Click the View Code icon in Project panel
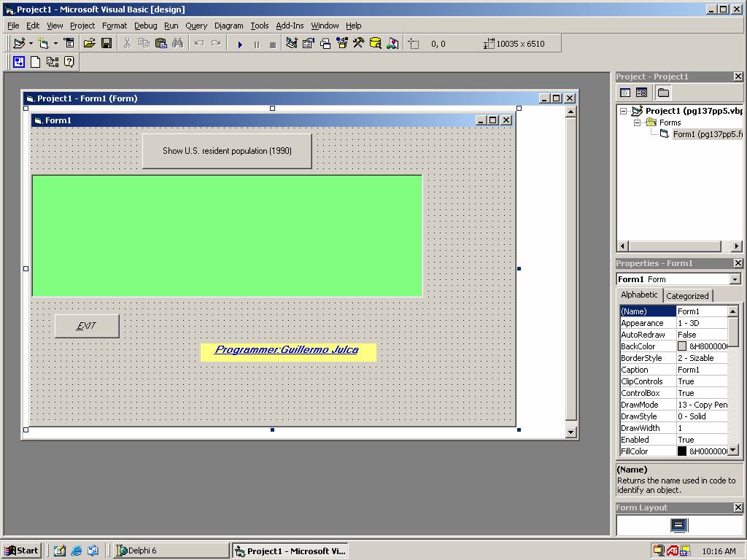Image resolution: width=747 pixels, height=560 pixels. click(x=625, y=93)
